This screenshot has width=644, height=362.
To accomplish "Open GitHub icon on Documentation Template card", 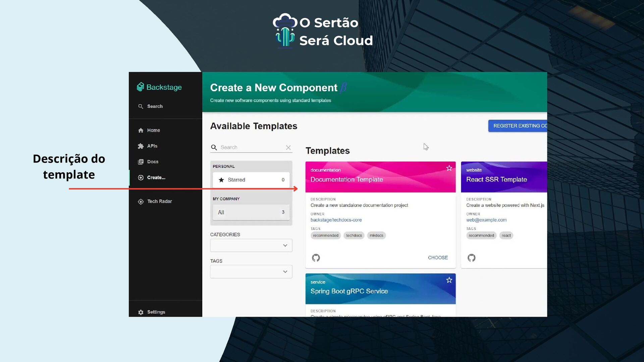I will coord(316,258).
